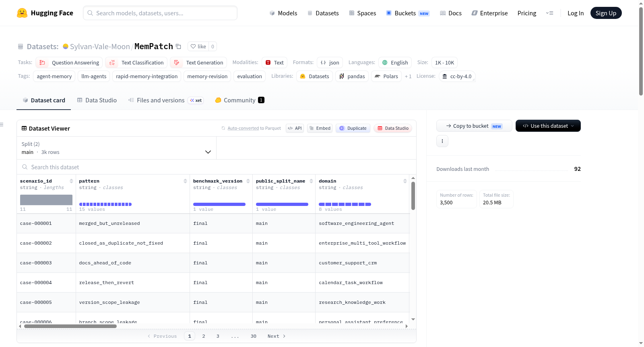Show the +1 additional libraries

(x=408, y=77)
